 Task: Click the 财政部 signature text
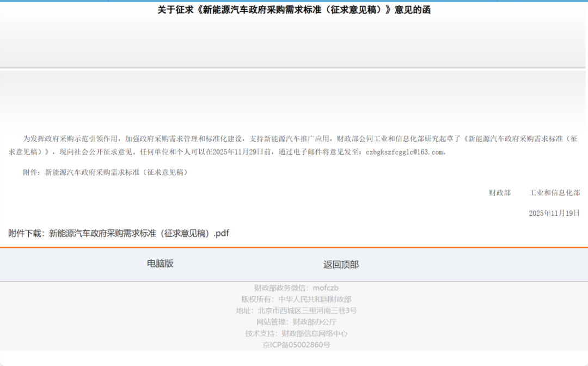point(499,192)
